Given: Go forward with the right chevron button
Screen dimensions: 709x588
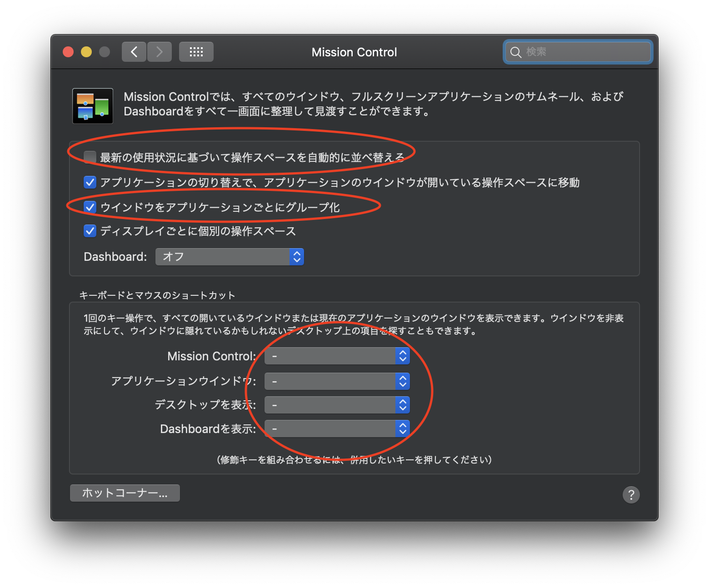Looking at the screenshot, I should pos(160,52).
